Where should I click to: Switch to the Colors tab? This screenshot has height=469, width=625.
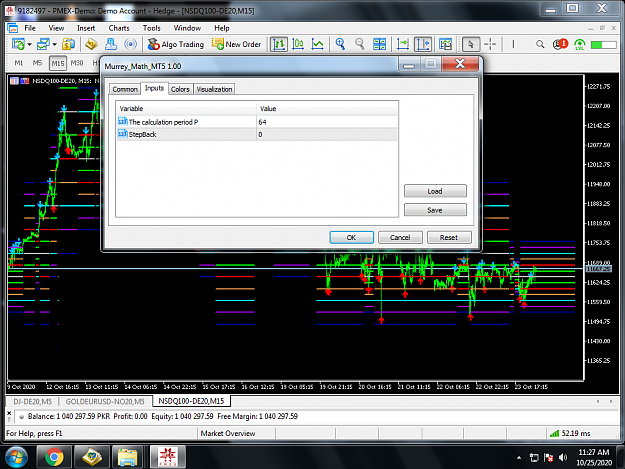point(180,89)
